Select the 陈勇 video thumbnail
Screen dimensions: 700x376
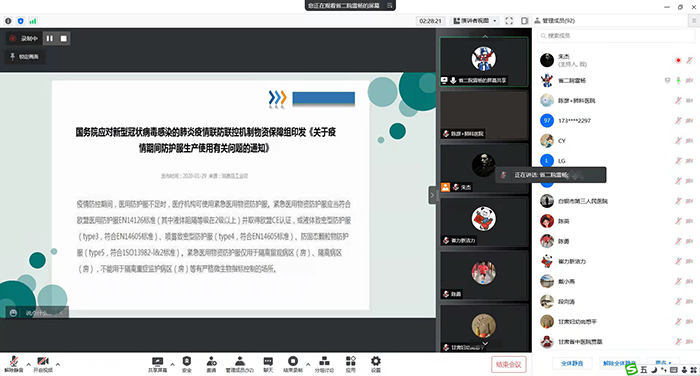(x=484, y=276)
